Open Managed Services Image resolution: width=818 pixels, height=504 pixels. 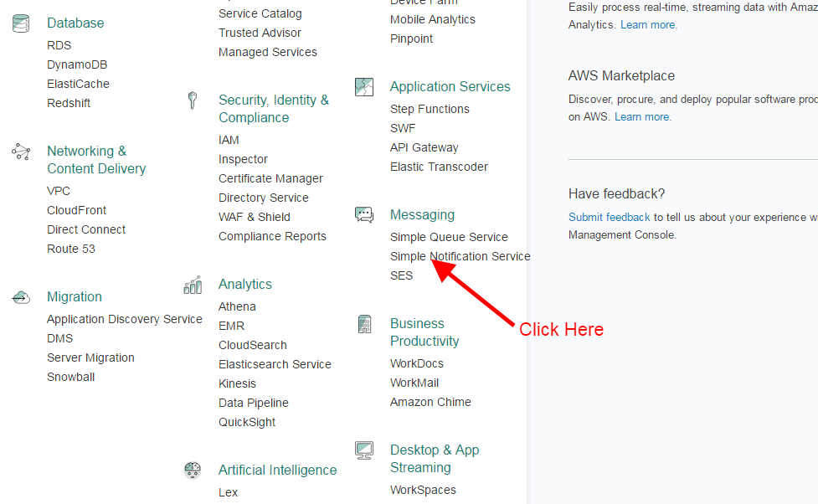point(268,52)
